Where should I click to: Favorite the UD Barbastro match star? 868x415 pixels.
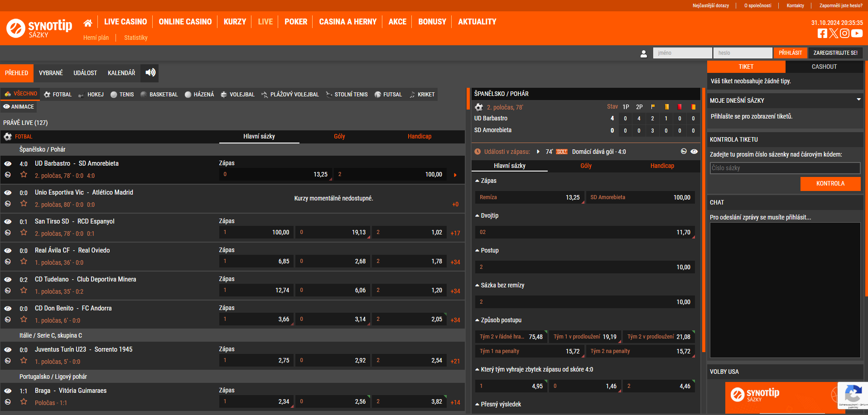click(24, 175)
